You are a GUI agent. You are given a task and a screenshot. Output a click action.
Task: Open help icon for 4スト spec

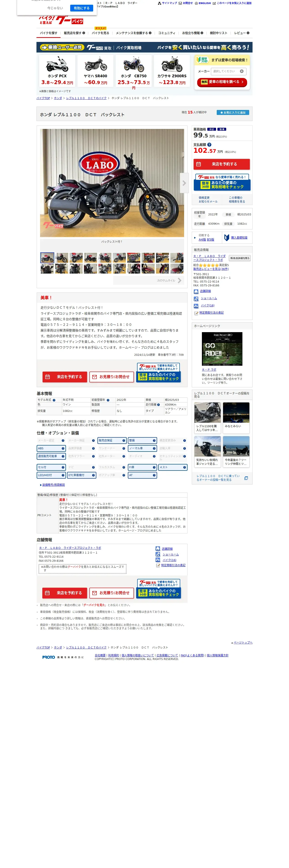[184, 467]
